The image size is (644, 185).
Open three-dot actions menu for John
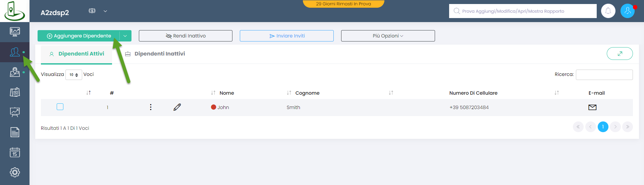click(x=151, y=107)
